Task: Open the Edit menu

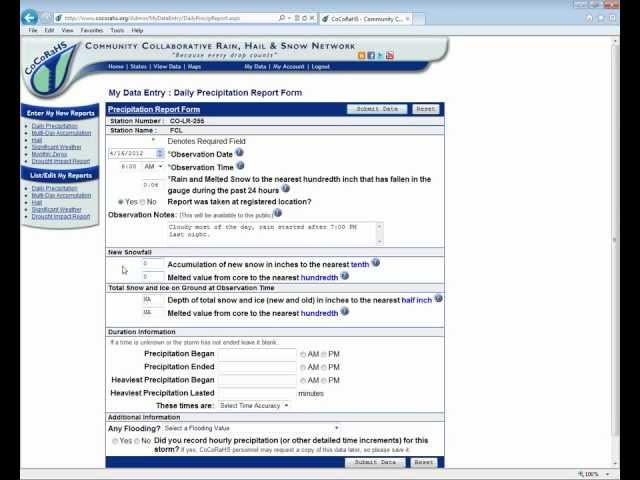Action: tap(49, 30)
